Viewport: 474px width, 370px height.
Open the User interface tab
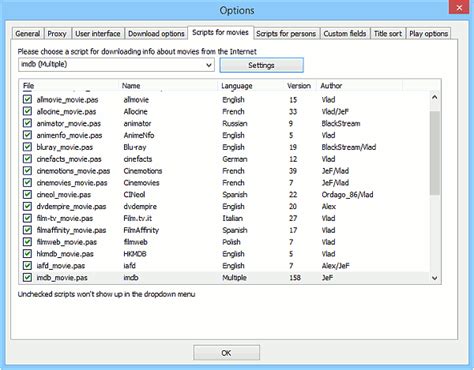(98, 34)
